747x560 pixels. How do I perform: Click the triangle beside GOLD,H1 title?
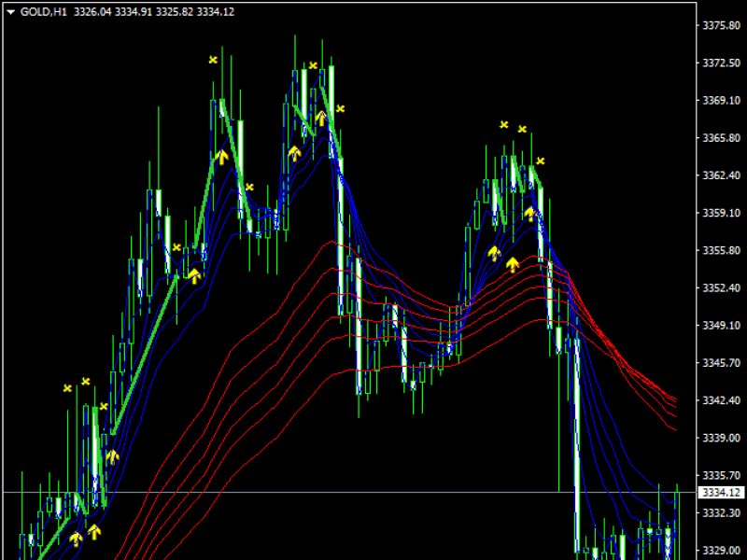9,10
